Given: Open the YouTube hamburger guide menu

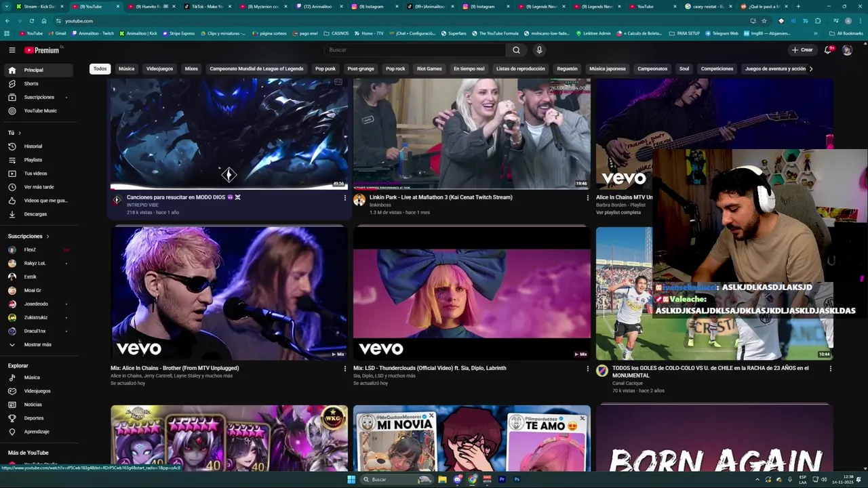Looking at the screenshot, I should pyautogui.click(x=12, y=50).
